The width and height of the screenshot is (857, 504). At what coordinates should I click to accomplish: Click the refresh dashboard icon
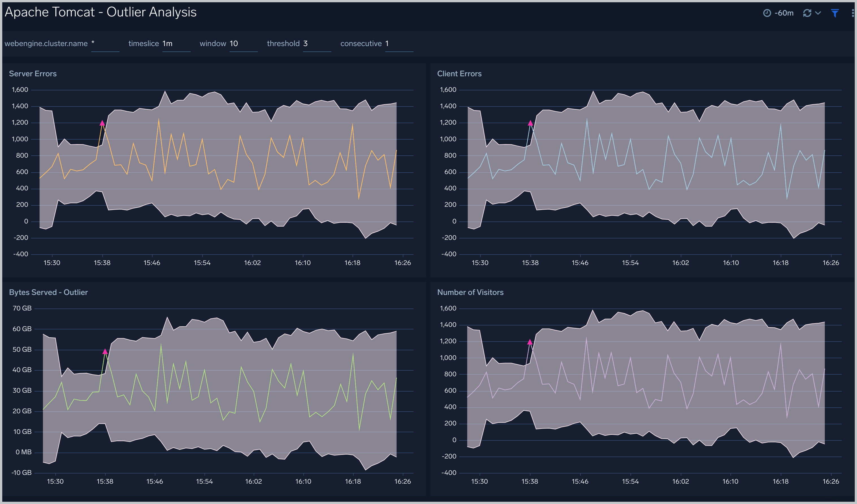(x=807, y=13)
